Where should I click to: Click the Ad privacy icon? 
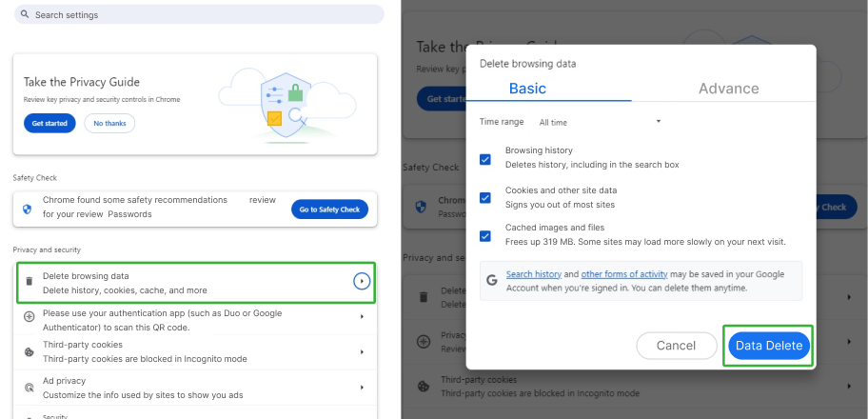(30, 388)
